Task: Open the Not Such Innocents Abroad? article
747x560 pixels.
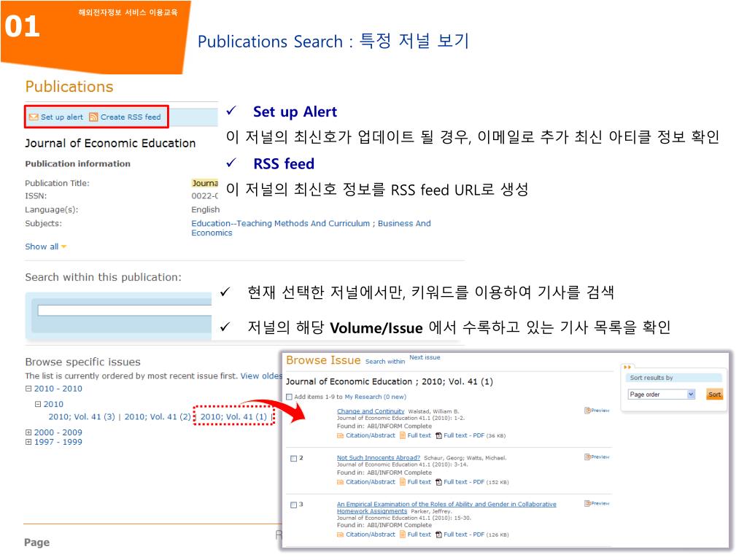Action: [379, 458]
